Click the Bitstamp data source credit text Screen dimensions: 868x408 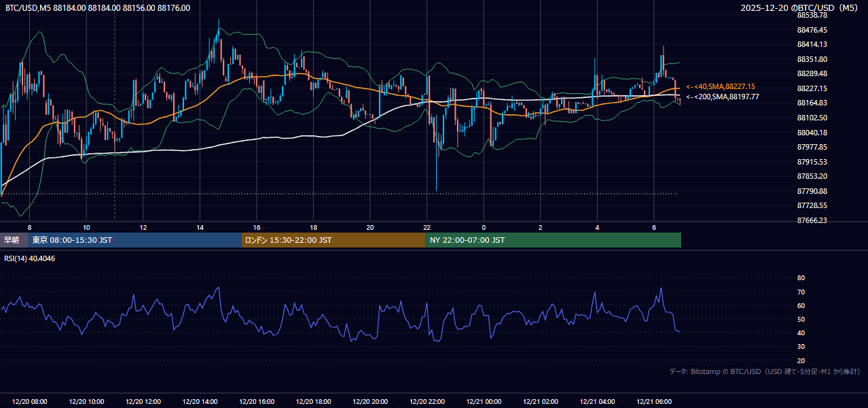click(x=765, y=371)
